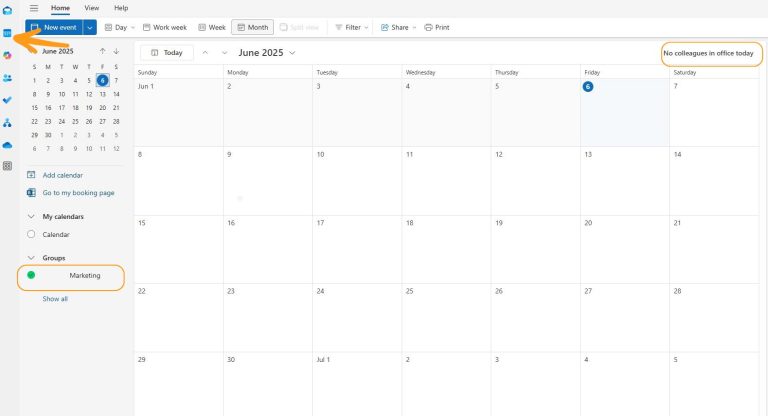Click No colleagues in office today
The width and height of the screenshot is (768, 416).
(708, 53)
